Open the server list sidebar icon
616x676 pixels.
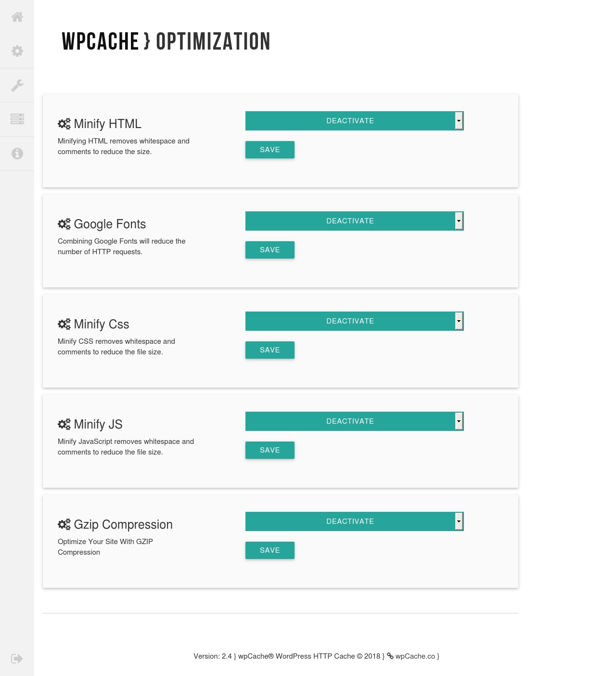[17, 119]
